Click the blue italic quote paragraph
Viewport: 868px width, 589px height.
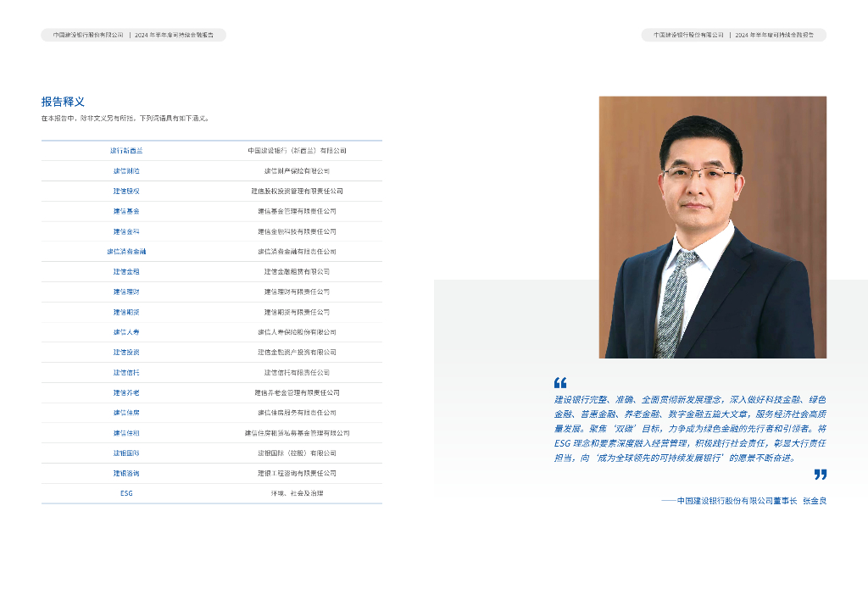(x=690, y=428)
